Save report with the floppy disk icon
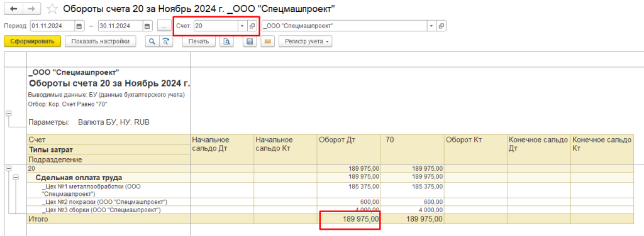 (250, 41)
